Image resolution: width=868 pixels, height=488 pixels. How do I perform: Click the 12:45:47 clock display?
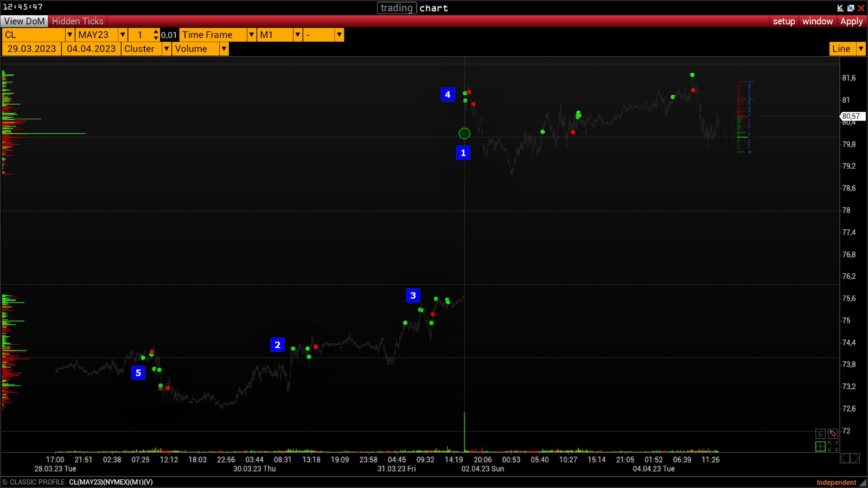click(23, 7)
